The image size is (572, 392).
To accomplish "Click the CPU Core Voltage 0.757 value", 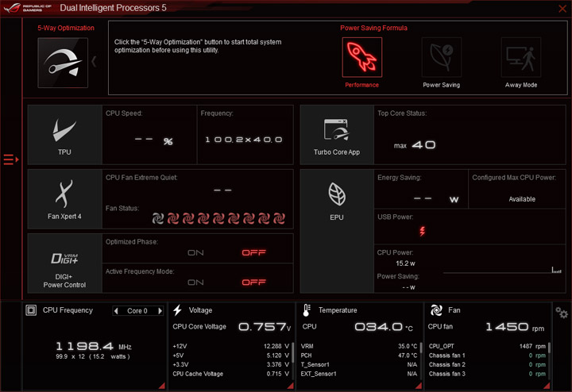I will pos(265,327).
